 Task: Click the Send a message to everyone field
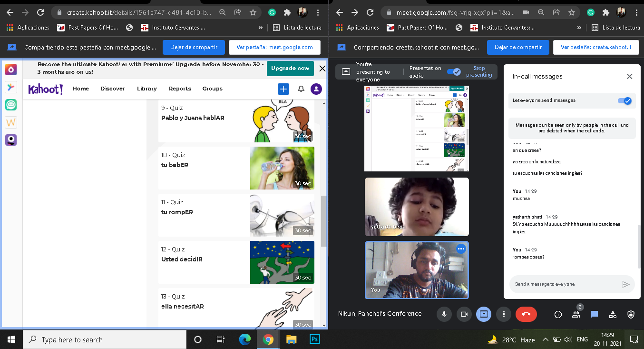(x=566, y=284)
